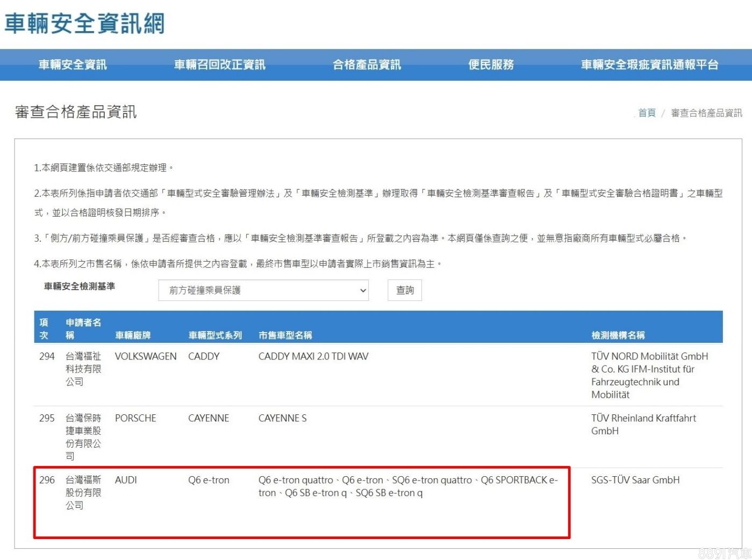Open the 車輛安全資訊 menu
The height and width of the screenshot is (560, 752).
[73, 65]
